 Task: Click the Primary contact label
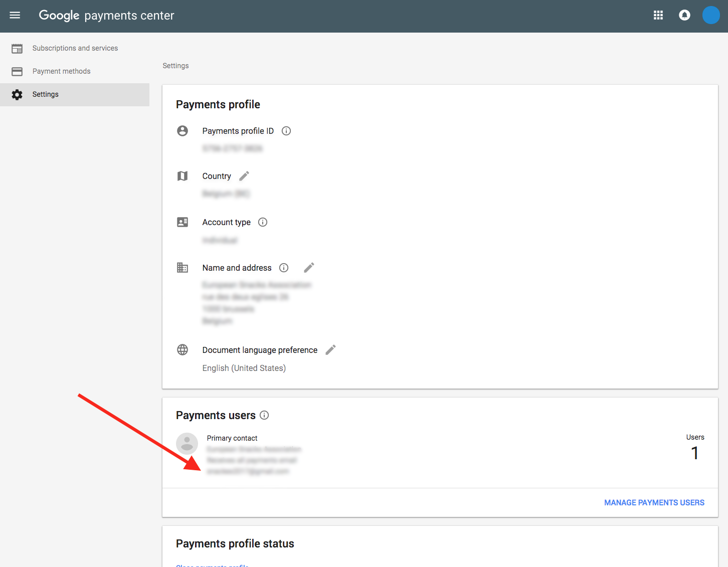click(232, 438)
